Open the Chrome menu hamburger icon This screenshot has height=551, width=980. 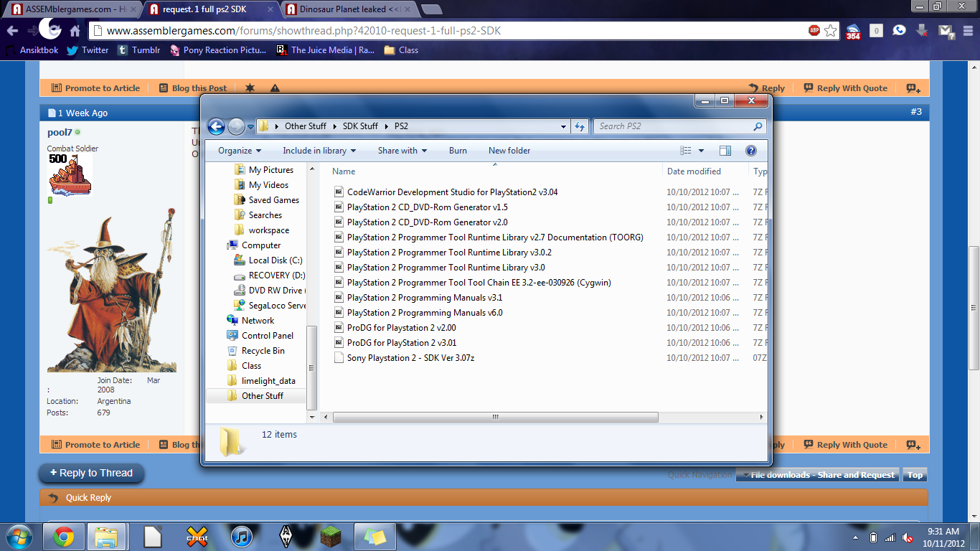[x=967, y=31]
